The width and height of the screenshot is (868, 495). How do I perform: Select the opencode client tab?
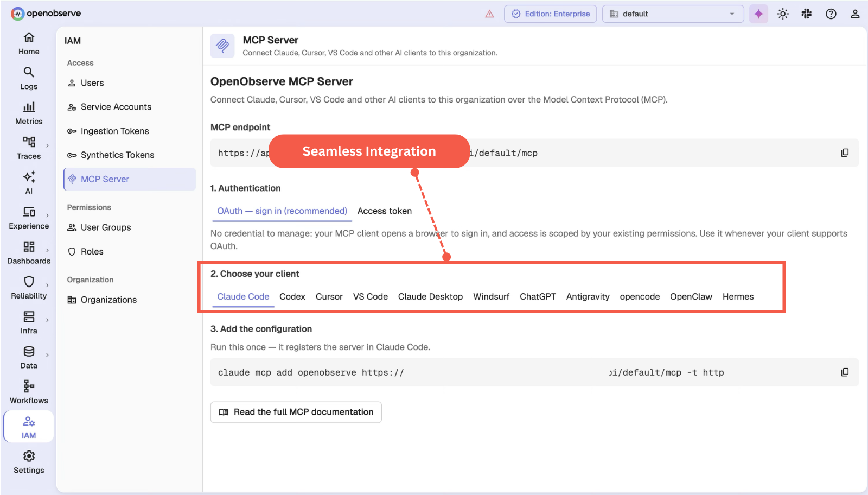point(640,297)
